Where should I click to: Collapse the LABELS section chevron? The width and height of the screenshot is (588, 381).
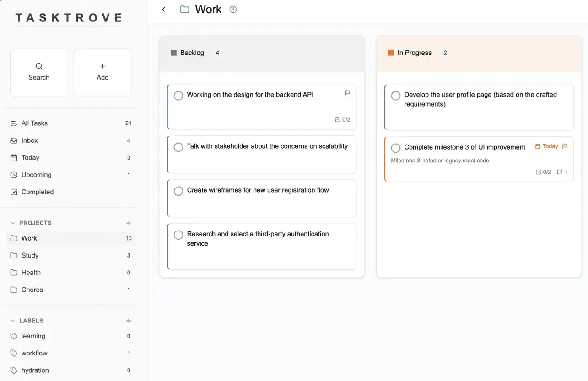pyautogui.click(x=13, y=321)
